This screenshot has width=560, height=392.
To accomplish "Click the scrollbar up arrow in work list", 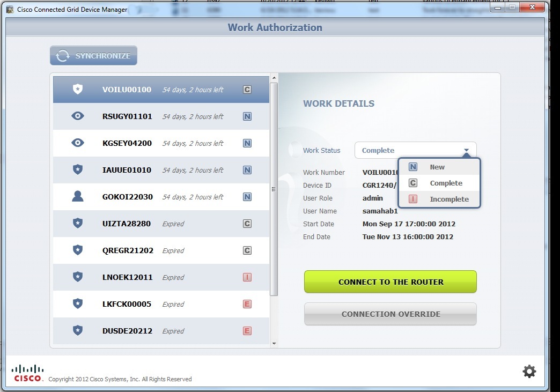I will coord(274,77).
